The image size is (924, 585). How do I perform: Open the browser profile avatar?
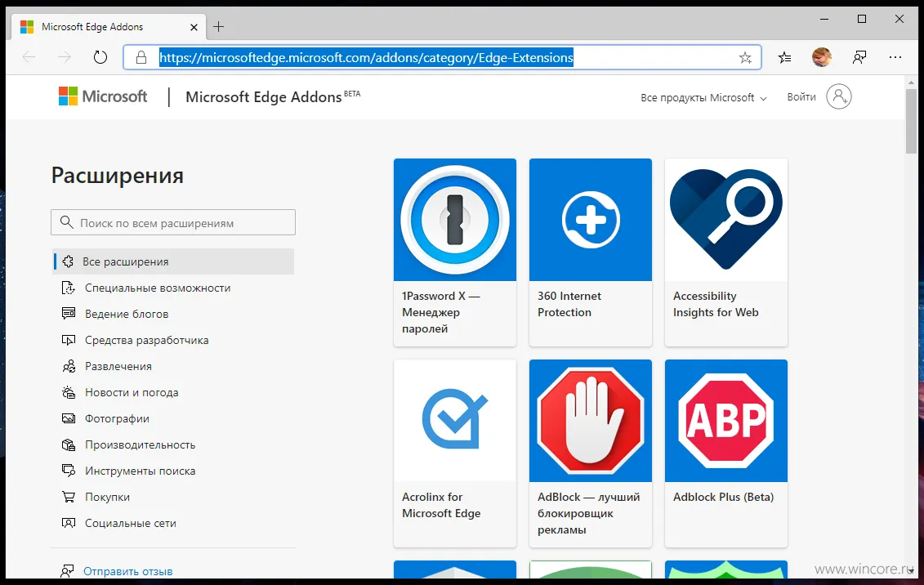point(822,57)
